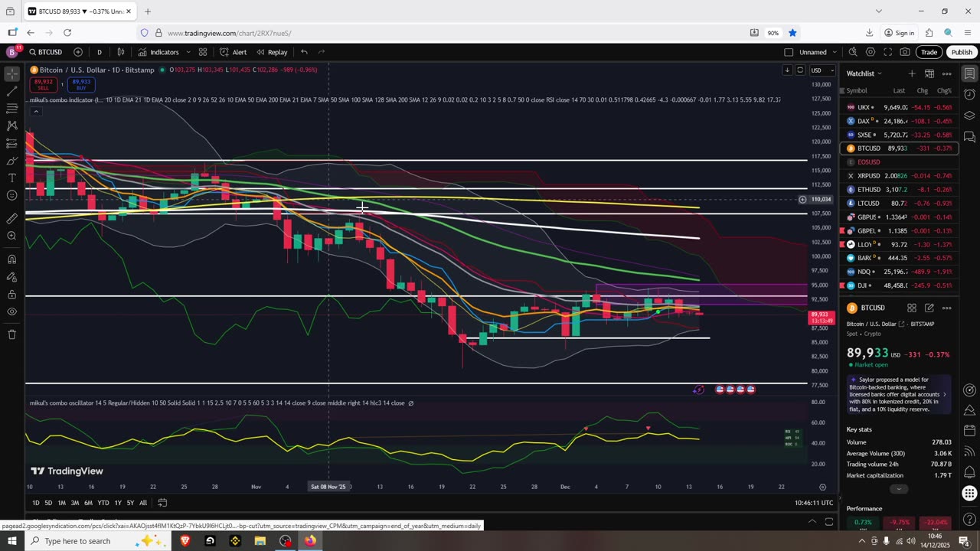The height and width of the screenshot is (551, 980).
Task: Open watchlist more options menu
Action: click(946, 73)
